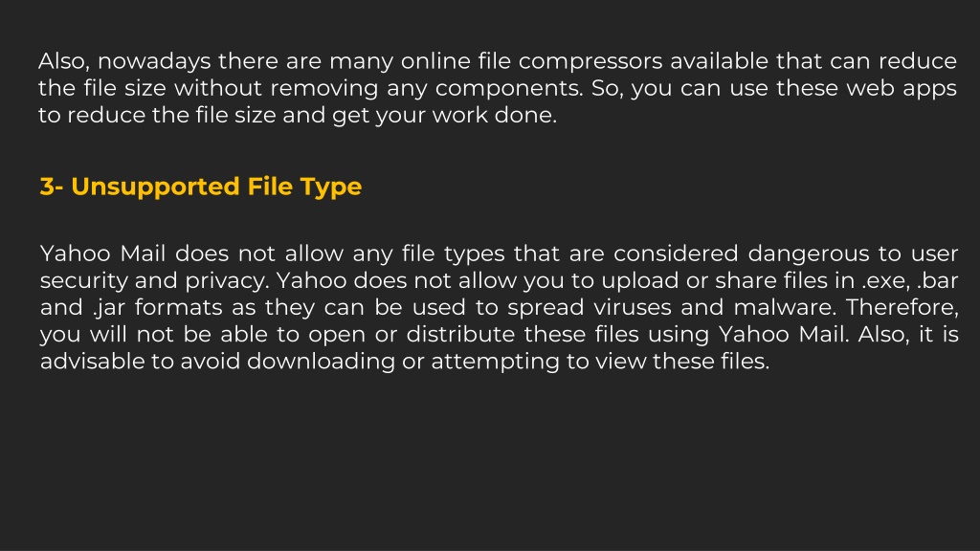Click the word 'distribute' in the second paragraph
The image size is (980, 551).
pos(460,334)
